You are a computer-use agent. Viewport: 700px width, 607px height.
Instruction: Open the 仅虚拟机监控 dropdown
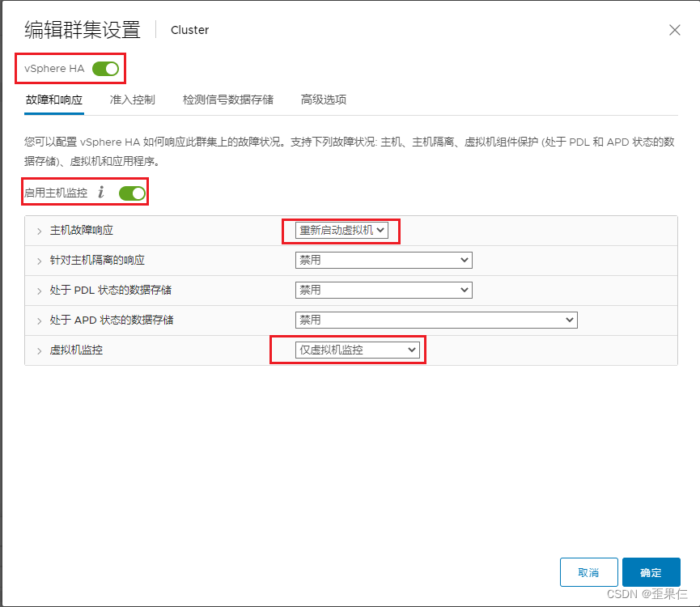[357, 350]
